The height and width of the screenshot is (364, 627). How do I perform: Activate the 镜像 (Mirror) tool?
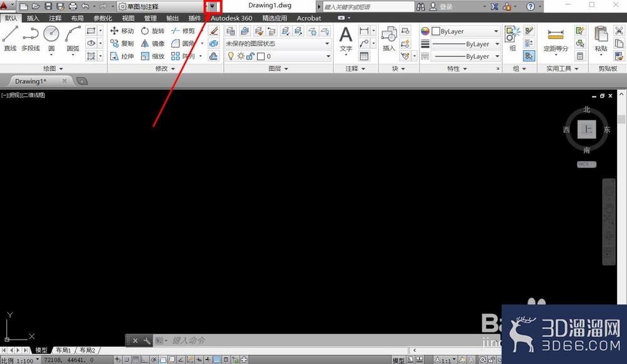153,43
